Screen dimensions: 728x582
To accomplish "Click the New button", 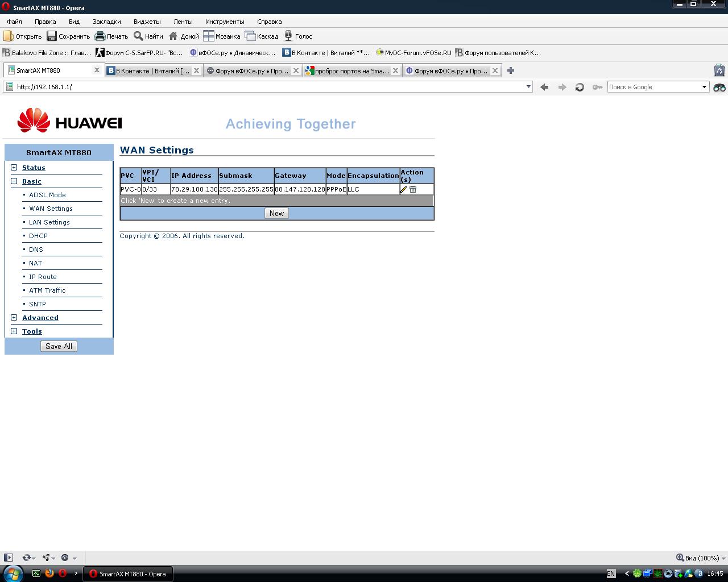I will (276, 213).
